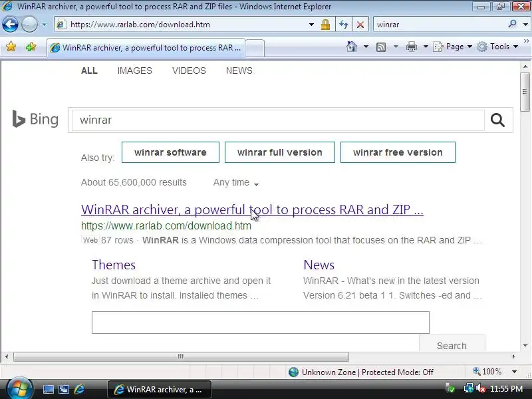Click the horizontal scroll left arrow
This screenshot has width=532, height=399.
7,356
